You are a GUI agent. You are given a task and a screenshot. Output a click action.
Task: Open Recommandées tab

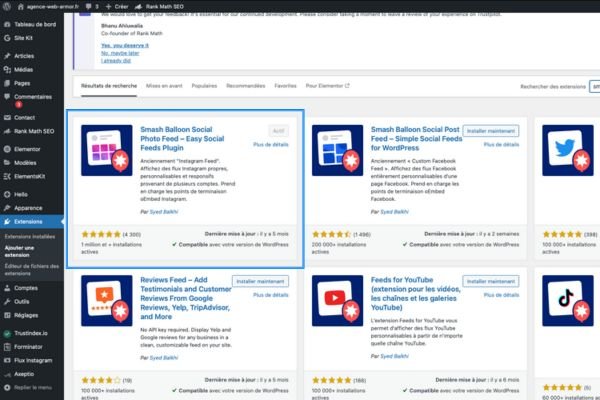246,86
